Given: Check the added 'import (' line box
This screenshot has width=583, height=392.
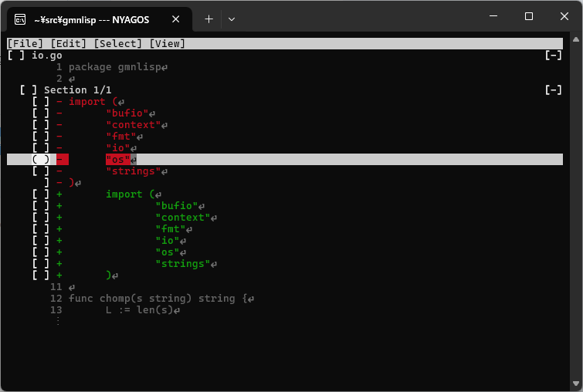Looking at the screenshot, I should click(40, 194).
